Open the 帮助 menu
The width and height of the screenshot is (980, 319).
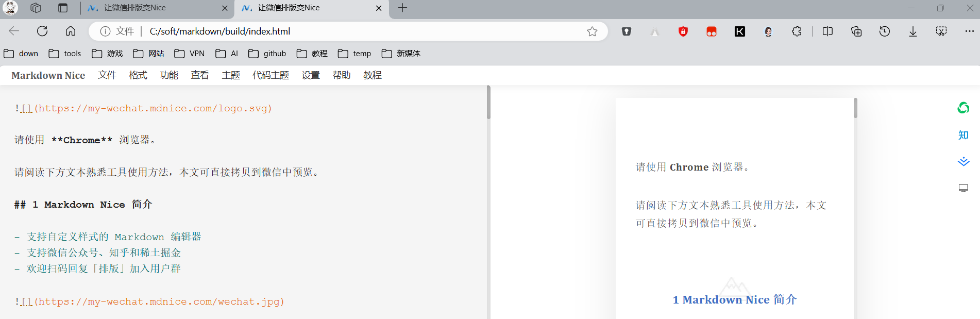pos(342,75)
